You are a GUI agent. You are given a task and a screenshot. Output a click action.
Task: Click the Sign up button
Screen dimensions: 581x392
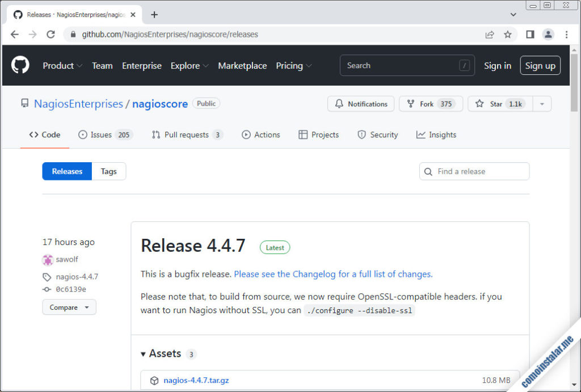(540, 65)
